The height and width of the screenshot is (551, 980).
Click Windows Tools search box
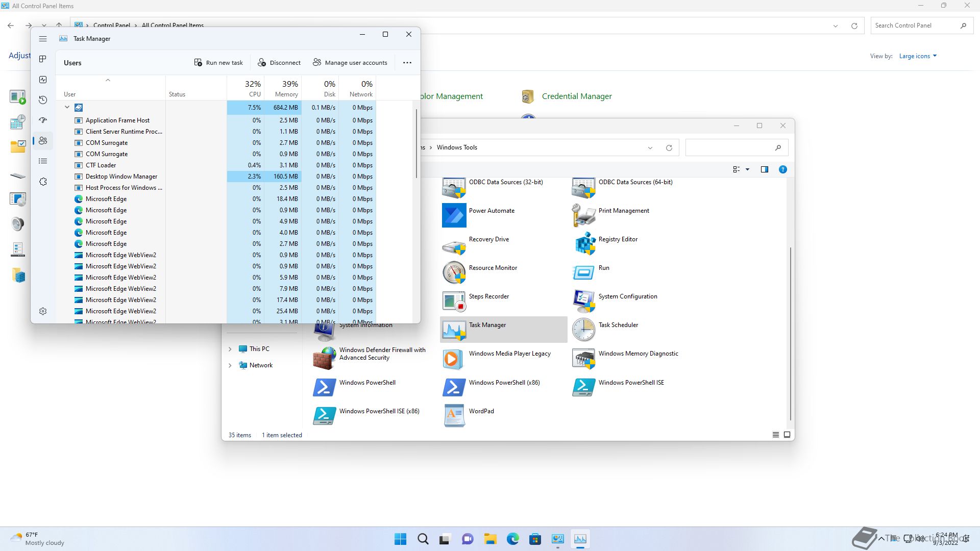[x=737, y=148]
